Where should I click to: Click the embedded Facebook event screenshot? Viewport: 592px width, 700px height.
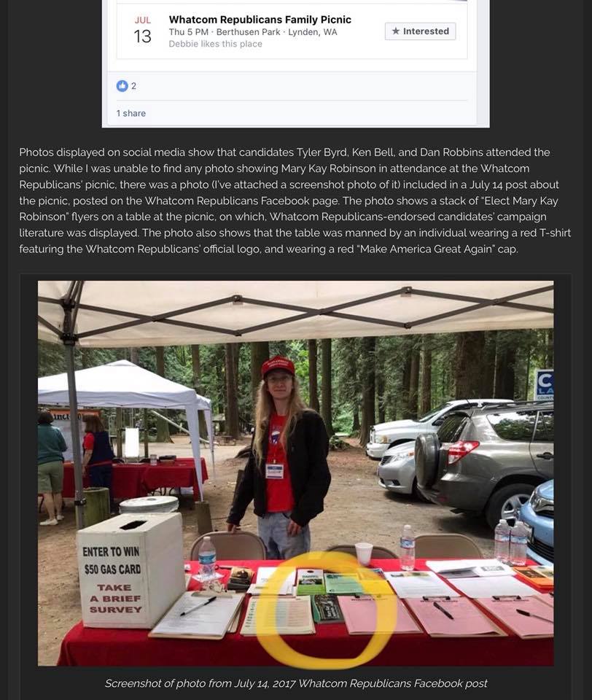295,63
